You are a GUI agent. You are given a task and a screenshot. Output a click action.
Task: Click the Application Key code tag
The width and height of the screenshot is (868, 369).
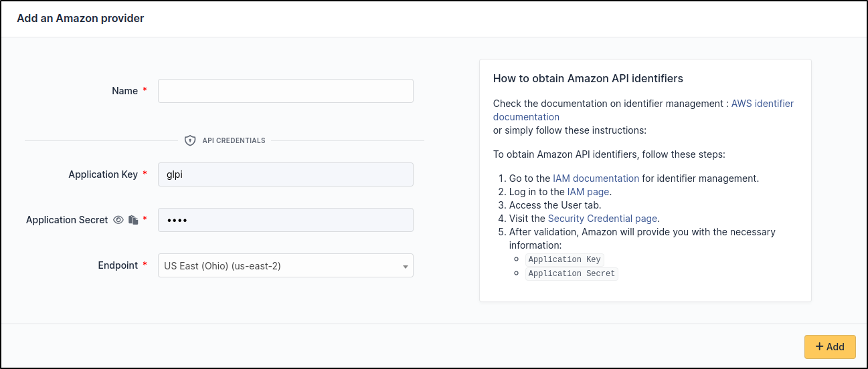pyautogui.click(x=565, y=259)
